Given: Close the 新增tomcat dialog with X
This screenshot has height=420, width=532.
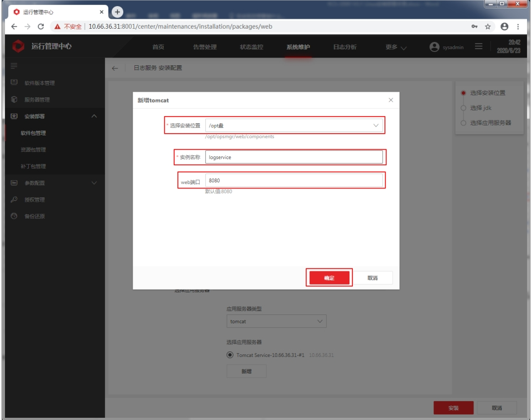Looking at the screenshot, I should click(391, 99).
